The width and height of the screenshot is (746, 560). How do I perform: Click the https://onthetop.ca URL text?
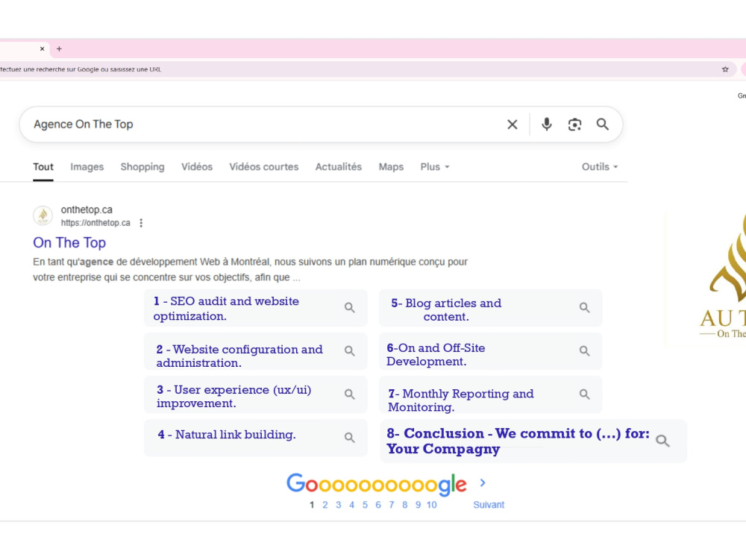click(x=95, y=223)
